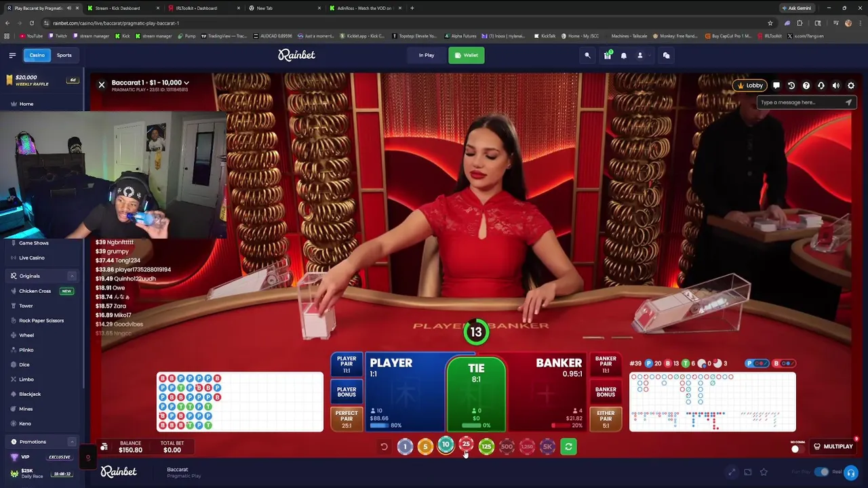Toggle Banker prediction road button

click(784, 363)
